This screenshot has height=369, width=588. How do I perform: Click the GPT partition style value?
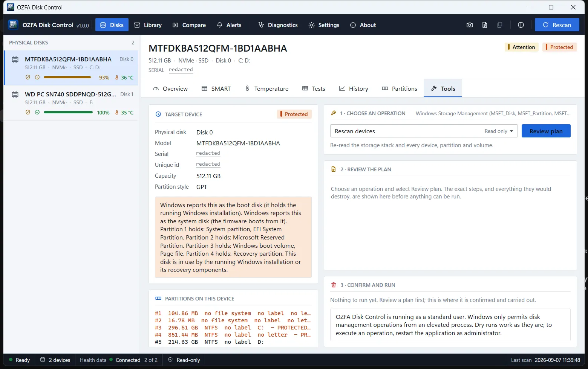coord(202,187)
